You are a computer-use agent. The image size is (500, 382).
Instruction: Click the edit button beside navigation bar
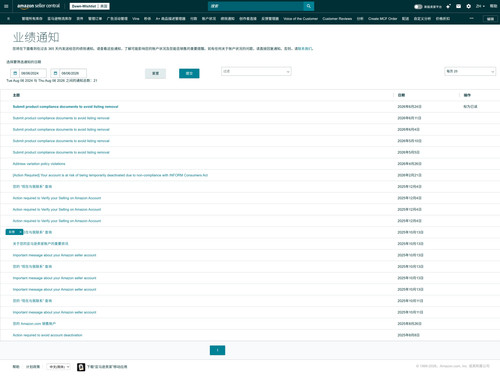coord(490,19)
